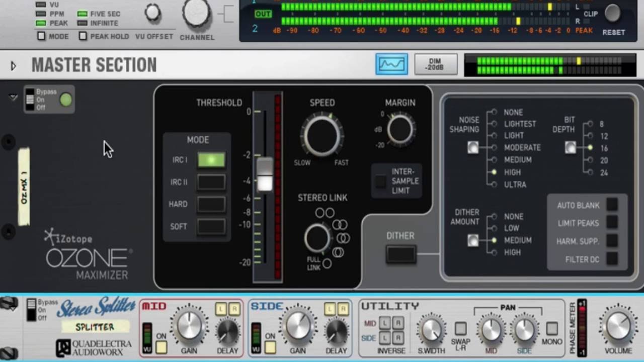Toggle LIMIT PEAKS option

tap(612, 222)
